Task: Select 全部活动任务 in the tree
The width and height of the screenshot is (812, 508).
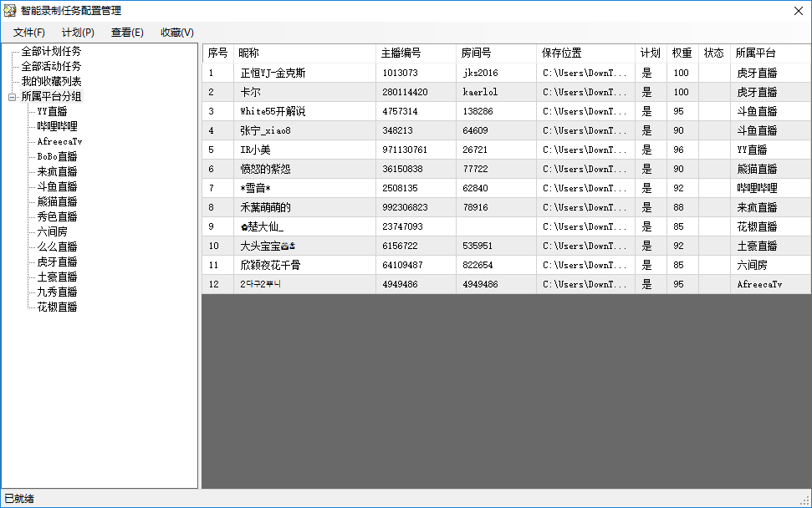Action: pyautogui.click(x=51, y=67)
